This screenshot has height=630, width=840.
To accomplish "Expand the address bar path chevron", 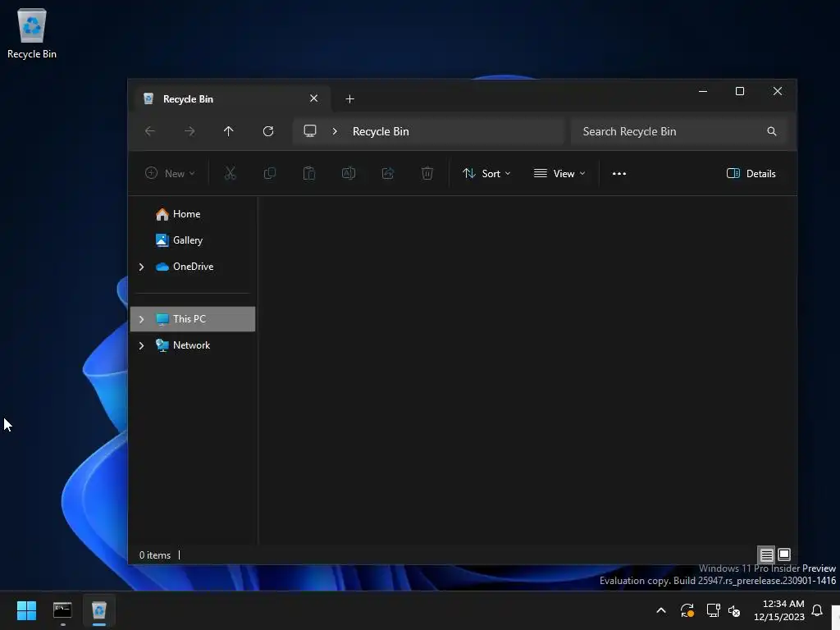I will [x=335, y=131].
